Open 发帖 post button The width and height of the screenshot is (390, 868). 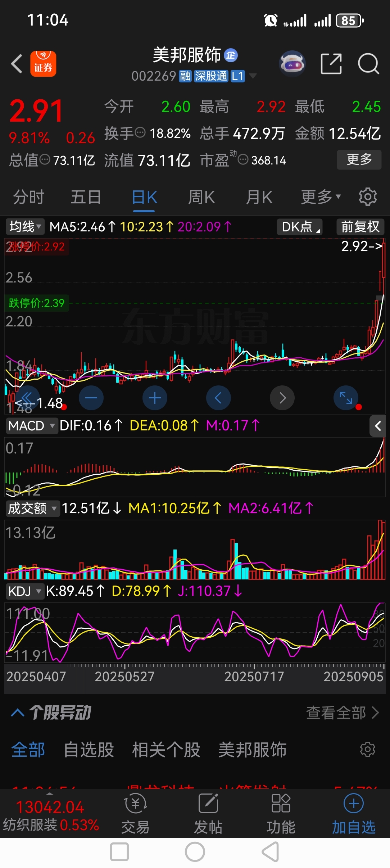[208, 814]
